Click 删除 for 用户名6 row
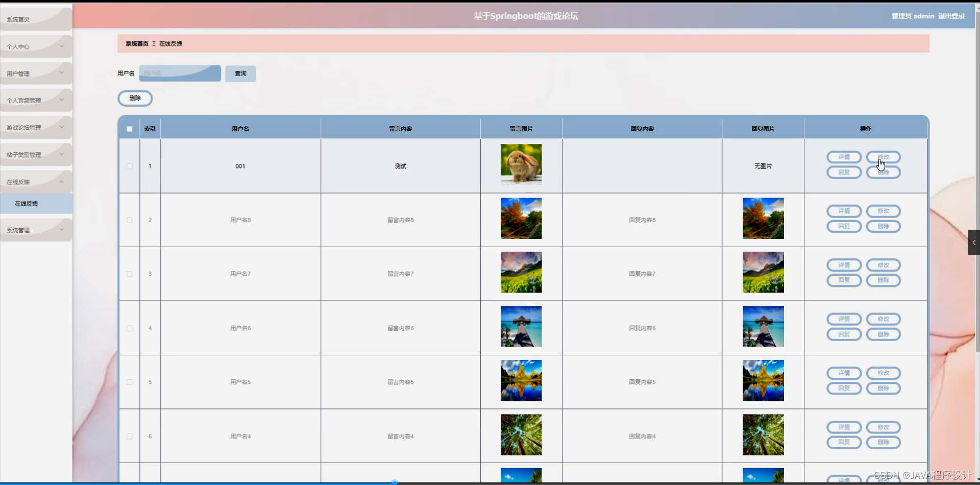The image size is (980, 485). tap(884, 334)
